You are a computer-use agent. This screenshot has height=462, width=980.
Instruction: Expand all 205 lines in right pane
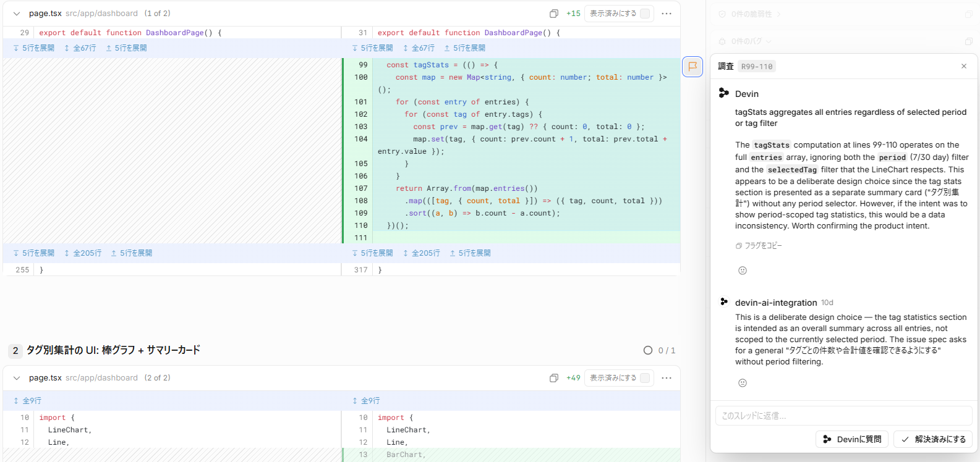[x=422, y=253]
